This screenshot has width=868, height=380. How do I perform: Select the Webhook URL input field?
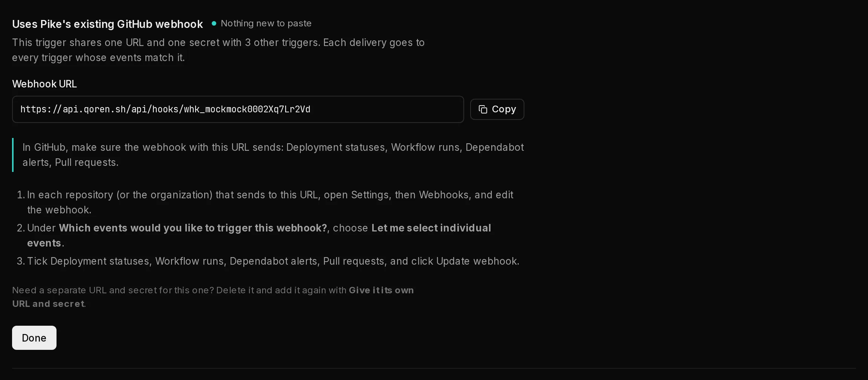(x=238, y=109)
